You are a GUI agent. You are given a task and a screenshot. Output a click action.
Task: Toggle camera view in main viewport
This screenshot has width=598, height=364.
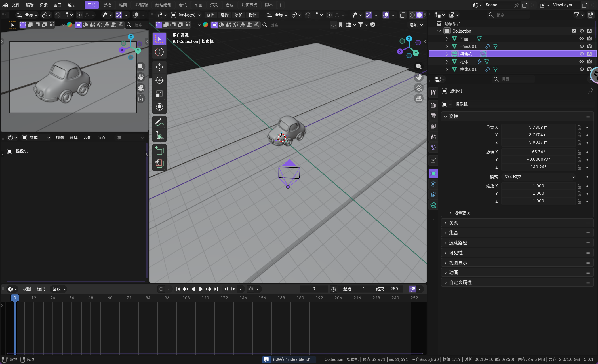pos(419,88)
